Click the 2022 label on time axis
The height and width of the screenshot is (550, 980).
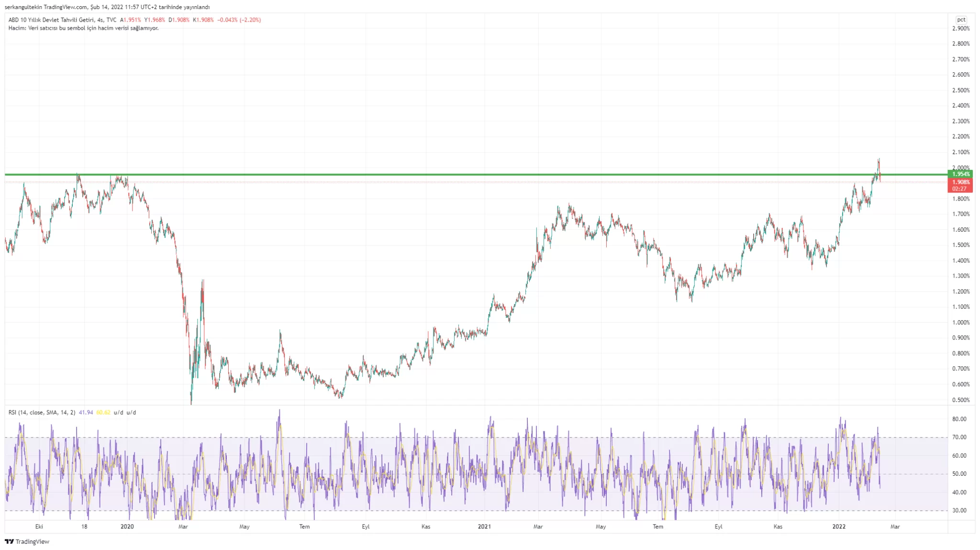839,527
